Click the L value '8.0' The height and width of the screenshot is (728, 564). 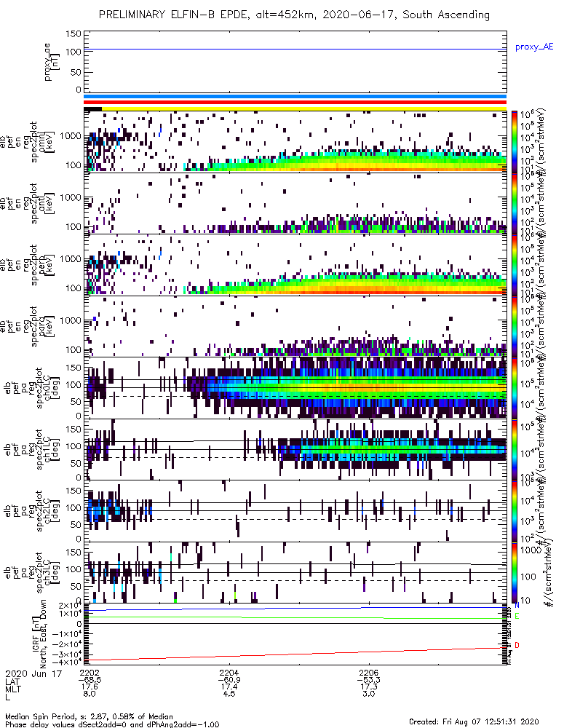click(89, 694)
